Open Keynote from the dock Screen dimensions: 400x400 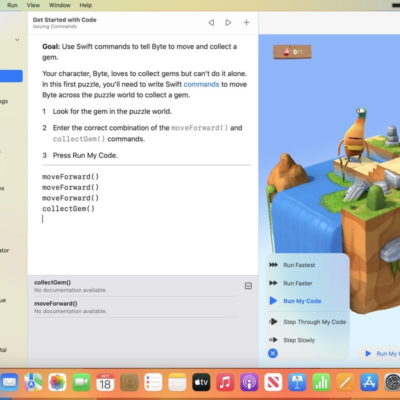tap(297, 382)
